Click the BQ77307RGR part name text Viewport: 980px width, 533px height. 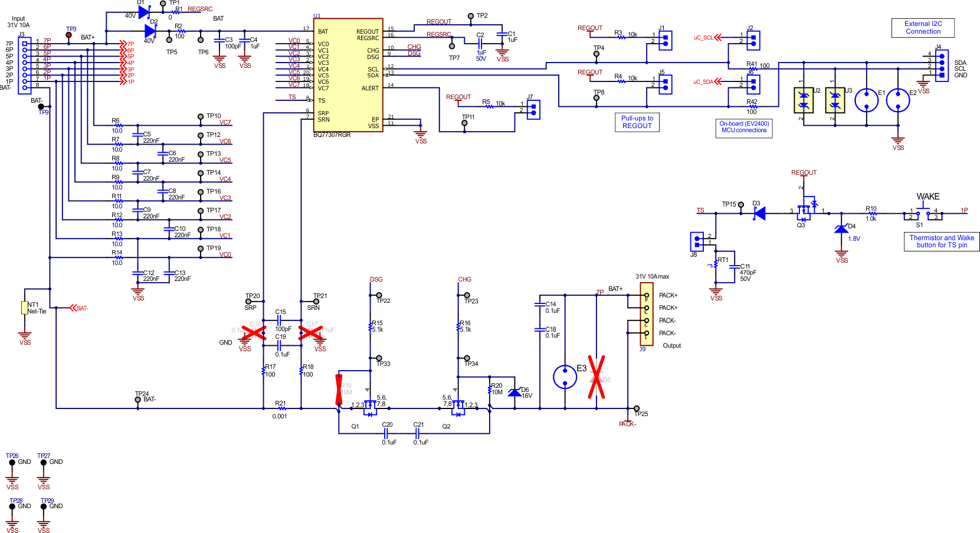click(332, 135)
